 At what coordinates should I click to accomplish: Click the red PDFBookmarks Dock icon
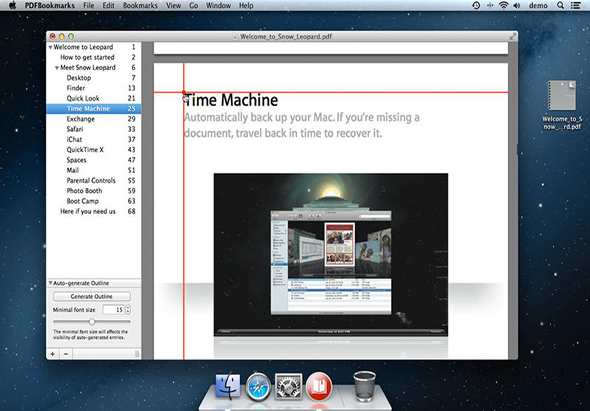pos(319,387)
